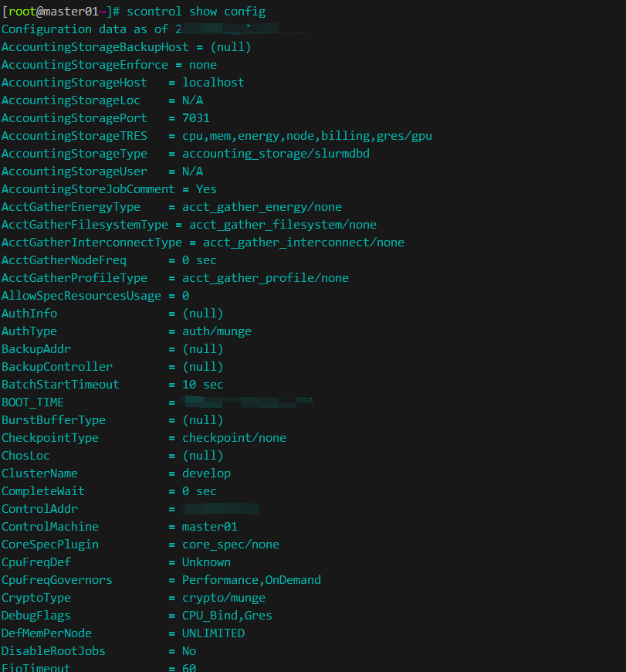Click the 'ChosLoc' key
Image resolution: width=626 pixels, height=672 pixels.
point(25,456)
